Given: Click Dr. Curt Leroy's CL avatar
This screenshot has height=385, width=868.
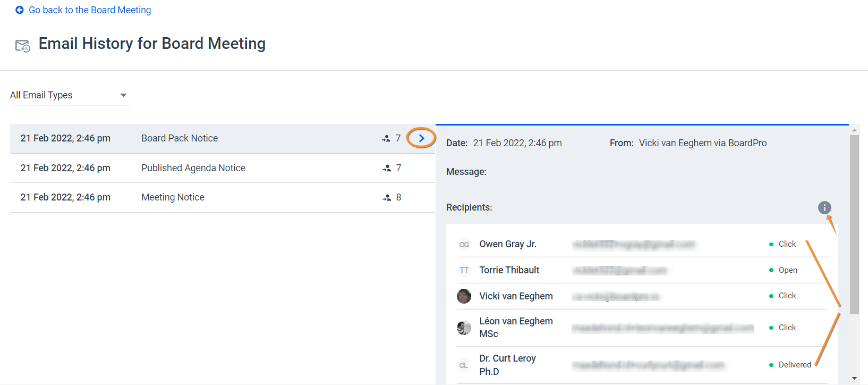Looking at the screenshot, I should pos(464,365).
